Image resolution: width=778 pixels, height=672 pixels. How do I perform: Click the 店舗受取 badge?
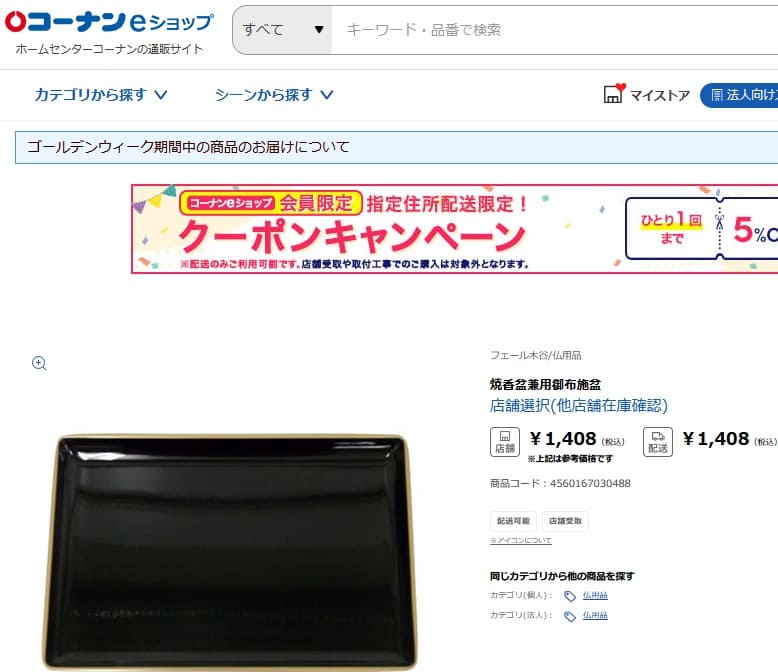pos(565,521)
